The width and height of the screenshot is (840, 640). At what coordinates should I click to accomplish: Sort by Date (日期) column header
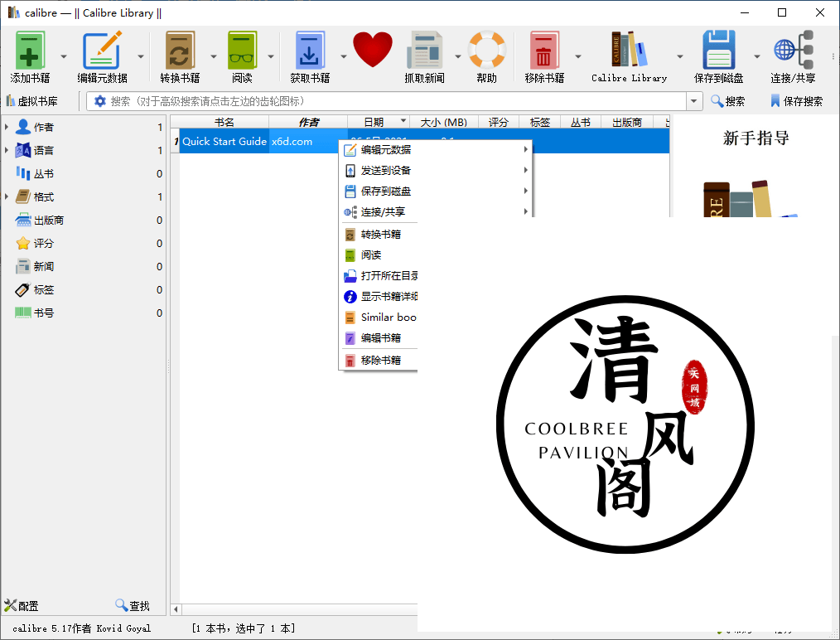pos(379,122)
